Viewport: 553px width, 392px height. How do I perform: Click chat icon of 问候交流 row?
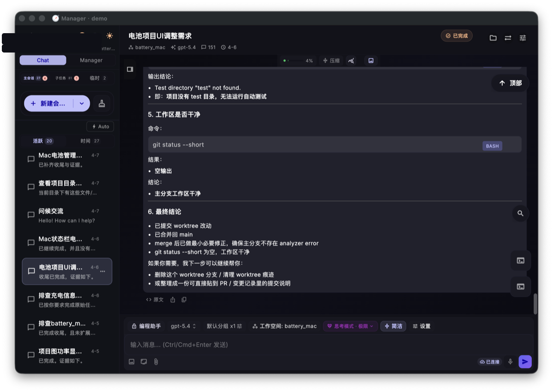[31, 215]
